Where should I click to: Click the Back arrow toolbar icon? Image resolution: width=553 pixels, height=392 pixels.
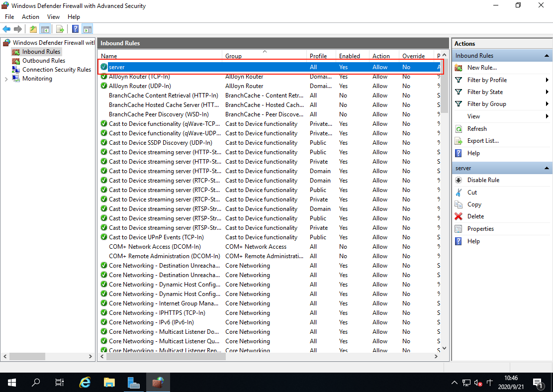coord(6,29)
